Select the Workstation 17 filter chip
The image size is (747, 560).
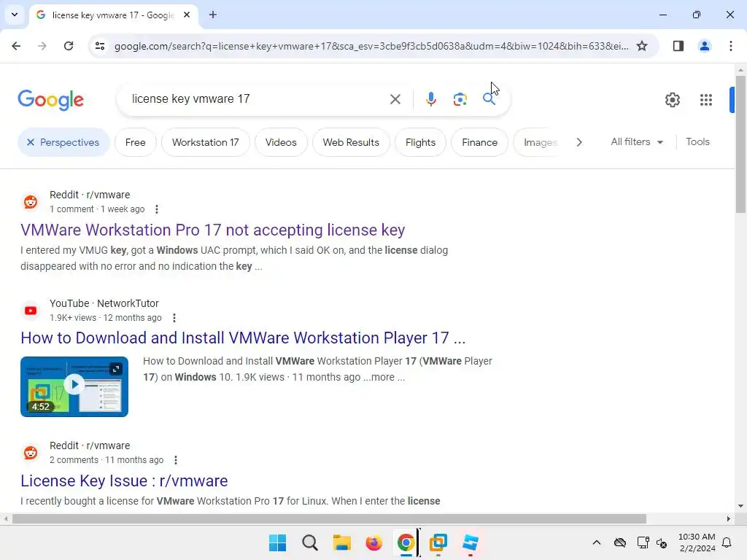[205, 142]
